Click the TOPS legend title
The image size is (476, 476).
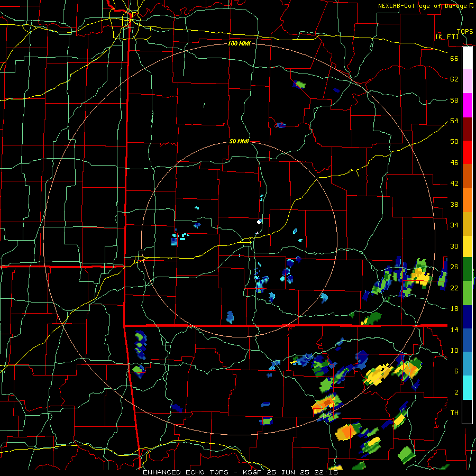[465, 31]
